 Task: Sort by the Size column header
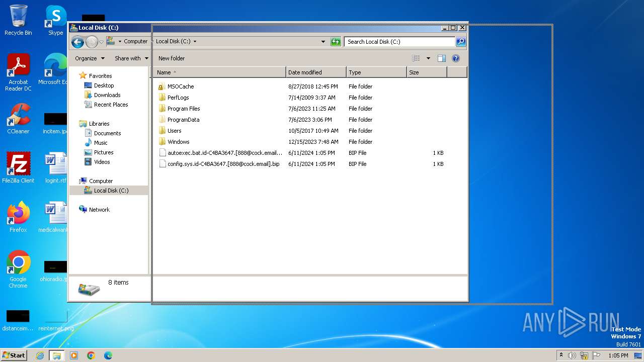pos(427,72)
